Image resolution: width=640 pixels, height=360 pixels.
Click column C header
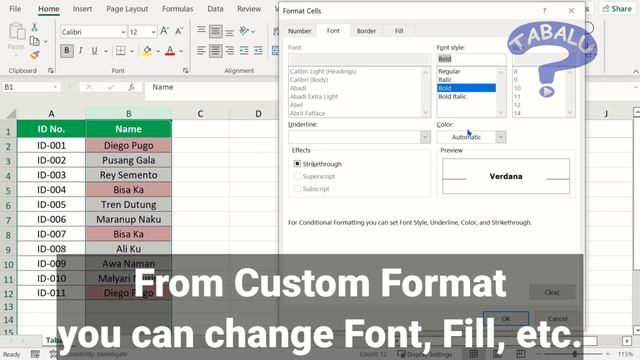click(x=200, y=113)
